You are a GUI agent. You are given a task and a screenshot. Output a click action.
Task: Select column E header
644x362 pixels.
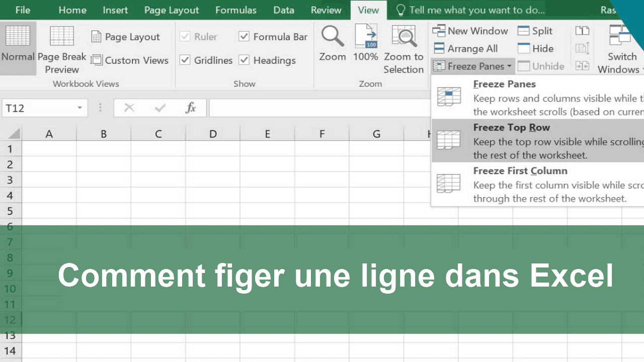(267, 134)
